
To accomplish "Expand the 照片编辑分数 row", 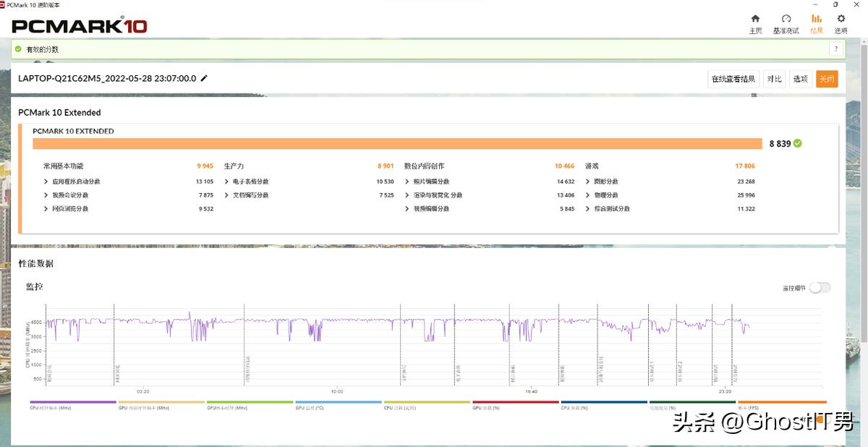I will point(407,182).
